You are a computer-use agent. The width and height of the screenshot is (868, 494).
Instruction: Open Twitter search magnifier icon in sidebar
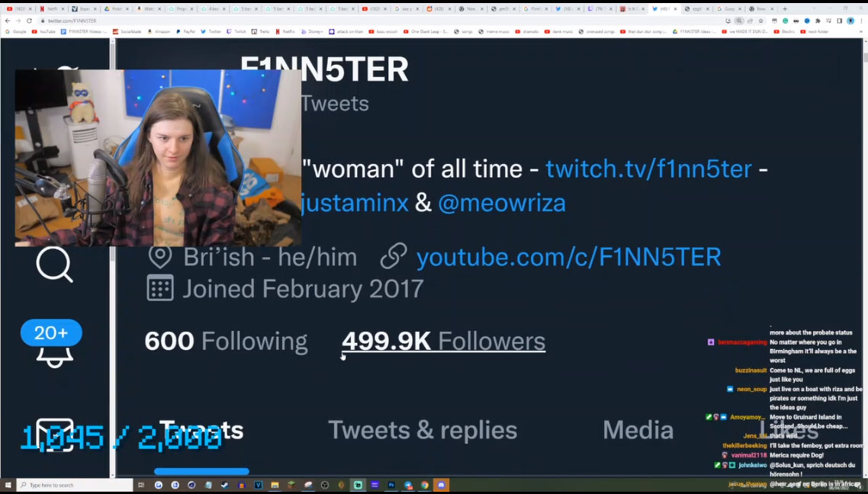click(54, 265)
